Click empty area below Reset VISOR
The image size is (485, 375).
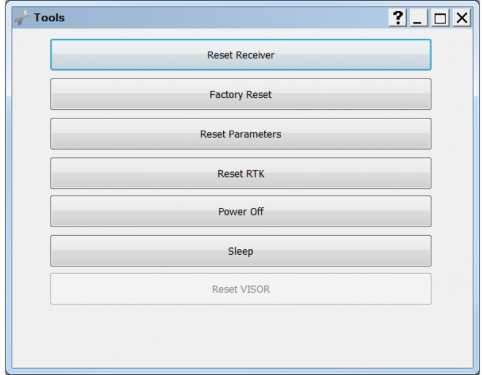pos(241,337)
